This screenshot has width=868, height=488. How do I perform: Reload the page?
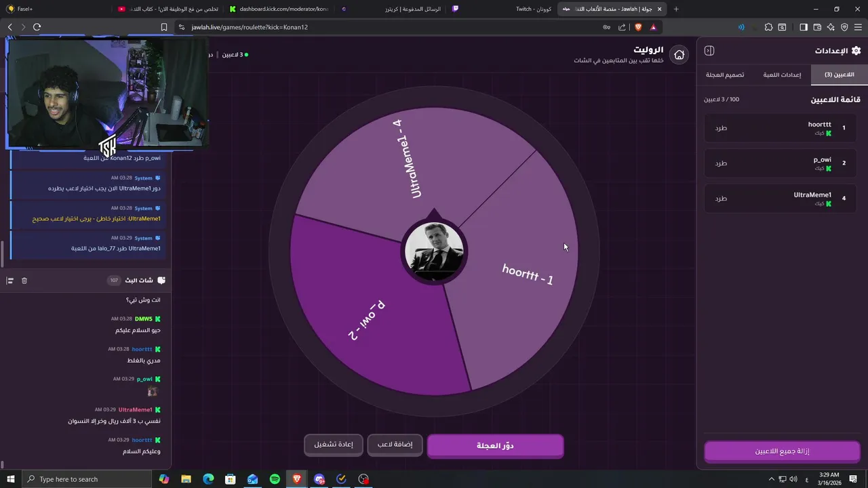pos(37,27)
